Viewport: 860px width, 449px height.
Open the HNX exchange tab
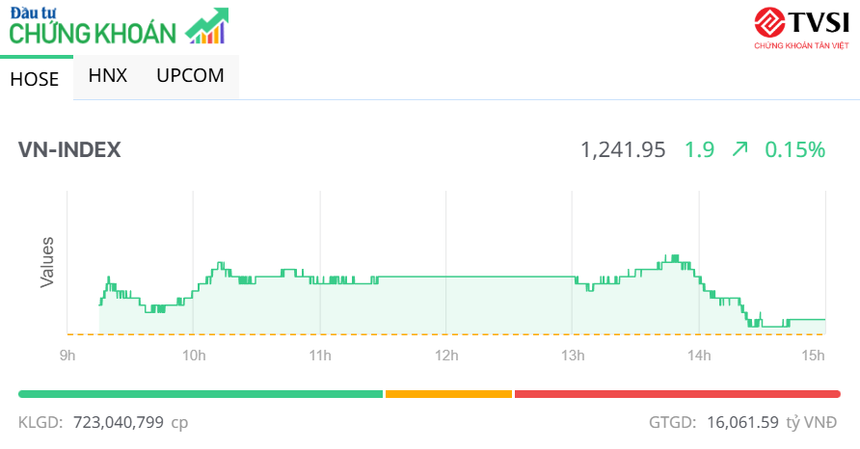click(x=108, y=75)
